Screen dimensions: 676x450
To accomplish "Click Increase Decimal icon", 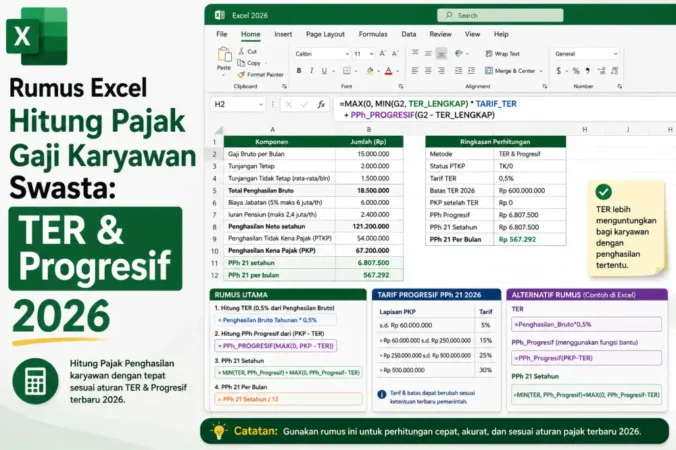I will point(602,71).
